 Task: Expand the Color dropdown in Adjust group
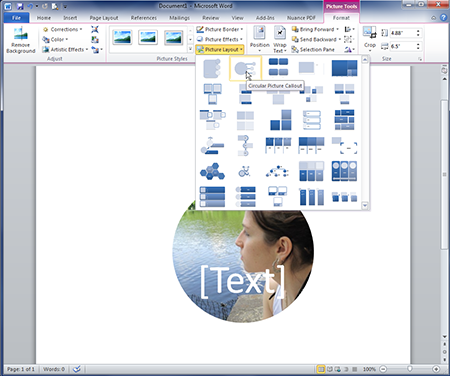(x=55, y=39)
